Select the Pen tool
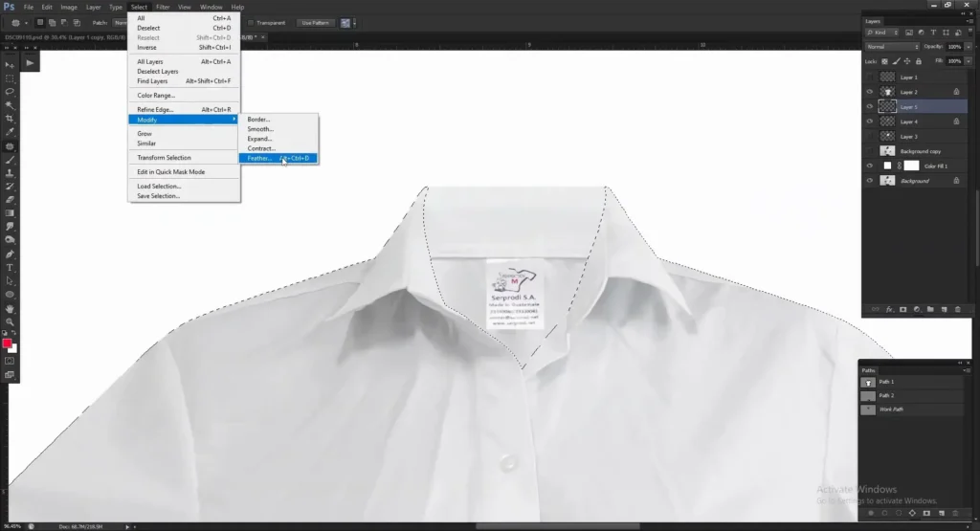This screenshot has width=980, height=531. 10,254
